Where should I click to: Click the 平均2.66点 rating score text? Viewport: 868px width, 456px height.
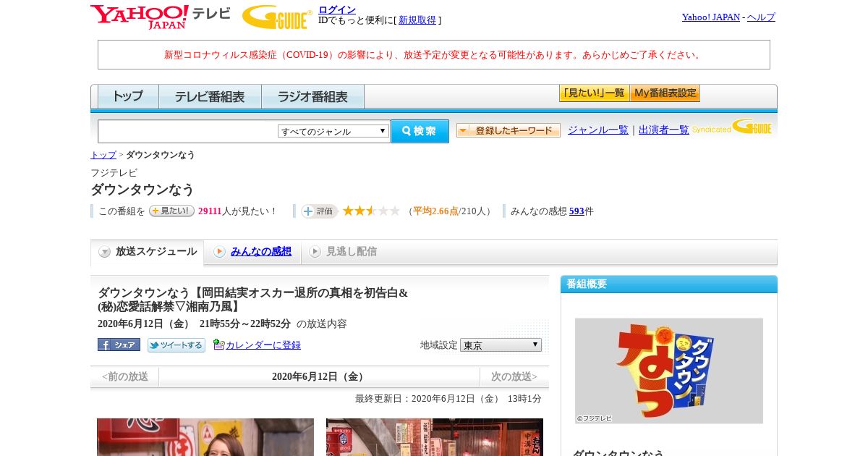pyautogui.click(x=435, y=211)
